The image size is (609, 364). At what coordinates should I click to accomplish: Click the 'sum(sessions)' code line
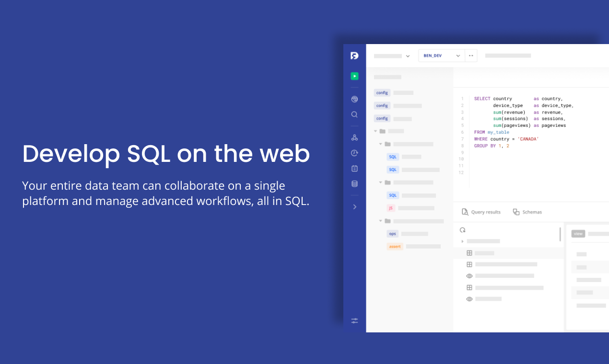pos(529,119)
